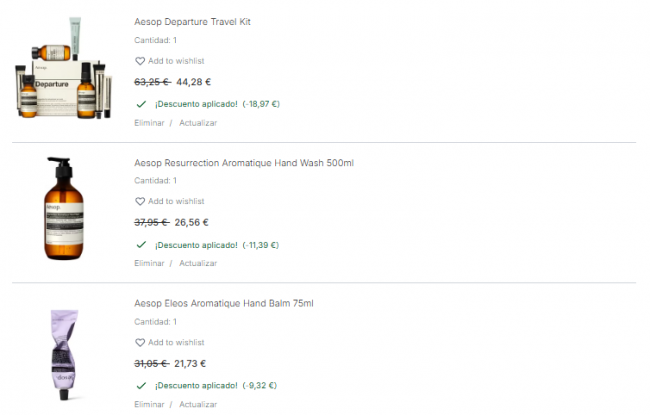Click heart icon for Departure Travel Kit

tap(140, 61)
